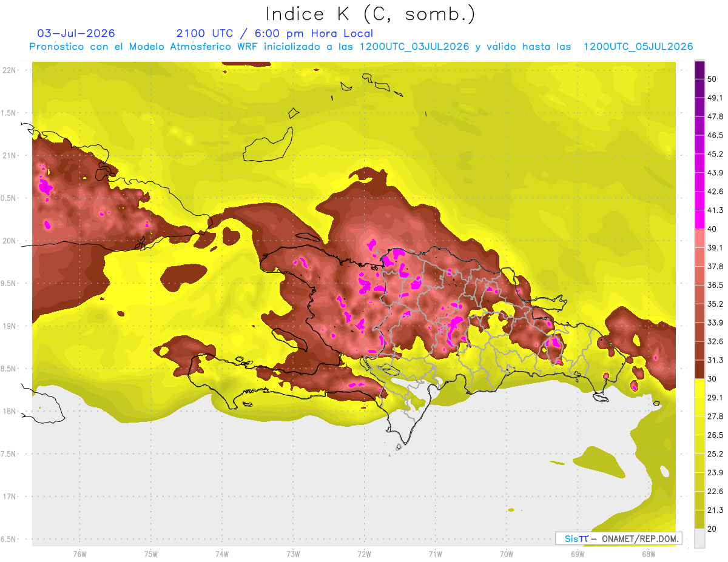Click the bright yellow legend band between 29.1 and 30
The image size is (728, 562).
click(699, 388)
